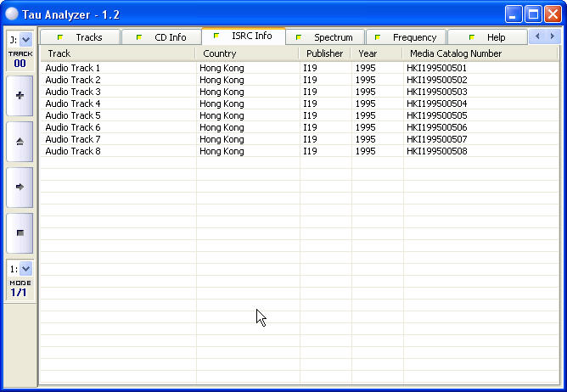The width and height of the screenshot is (567, 392).
Task: Click the plus button in the sidebar
Action: pyautogui.click(x=20, y=96)
